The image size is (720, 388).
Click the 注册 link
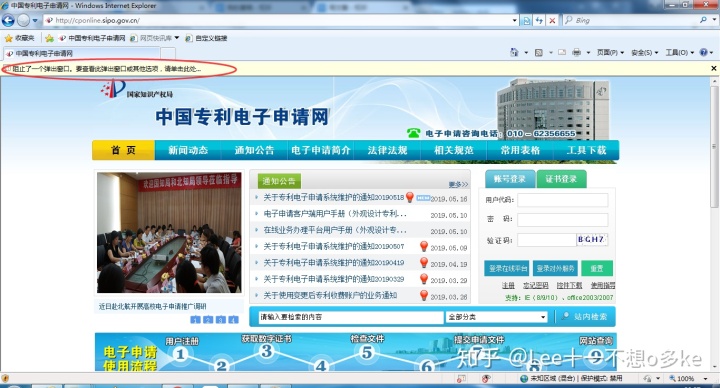(508, 286)
